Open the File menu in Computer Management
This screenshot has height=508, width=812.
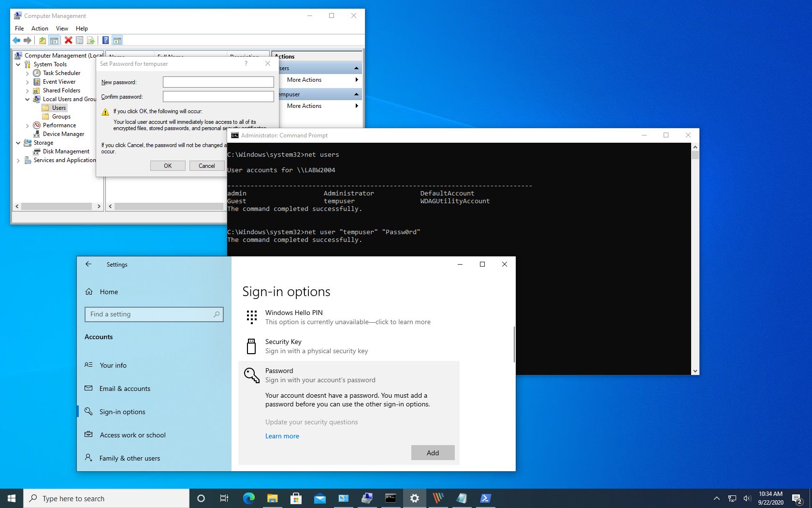pyautogui.click(x=19, y=29)
